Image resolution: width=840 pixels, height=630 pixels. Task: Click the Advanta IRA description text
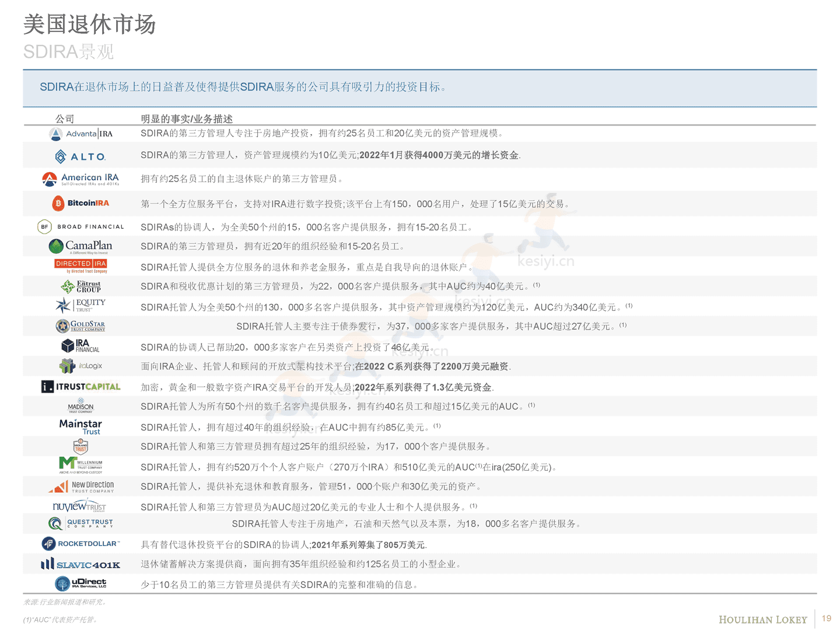click(322, 133)
